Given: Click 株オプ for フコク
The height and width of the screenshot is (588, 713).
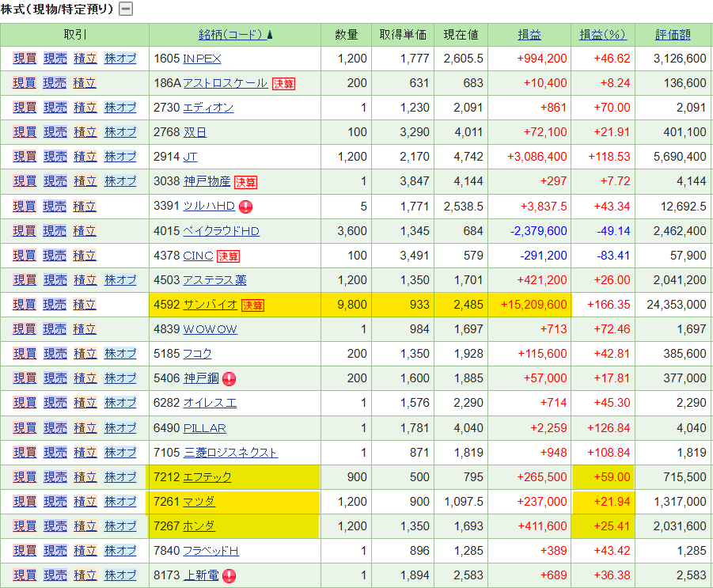Looking at the screenshot, I should (x=120, y=354).
